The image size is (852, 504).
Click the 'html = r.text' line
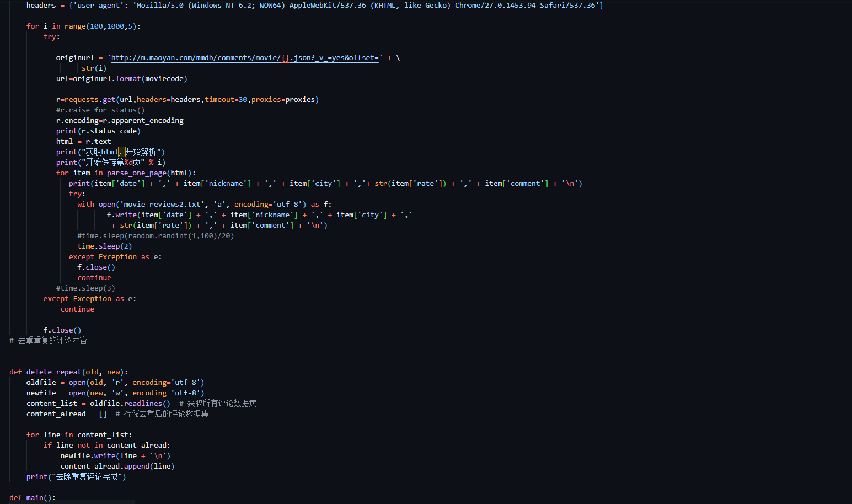83,142
